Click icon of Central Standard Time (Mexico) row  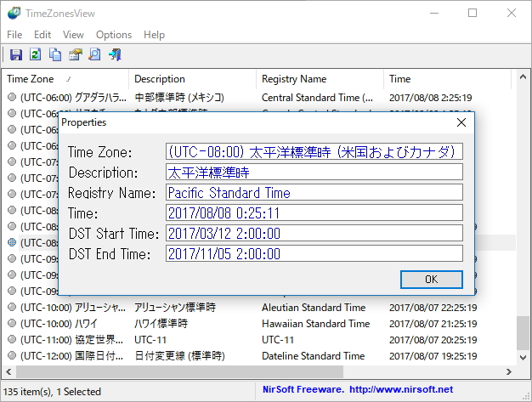click(12, 98)
